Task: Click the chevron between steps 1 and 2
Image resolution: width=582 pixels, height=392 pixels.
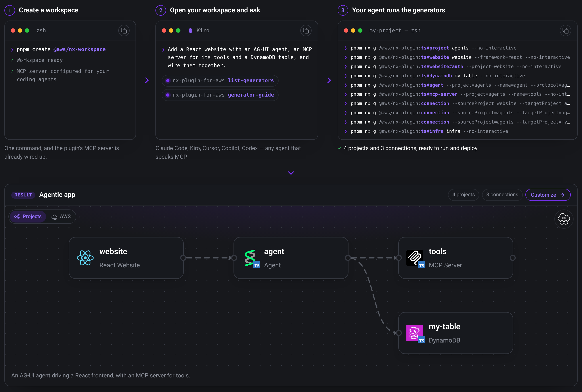Action: point(147,80)
